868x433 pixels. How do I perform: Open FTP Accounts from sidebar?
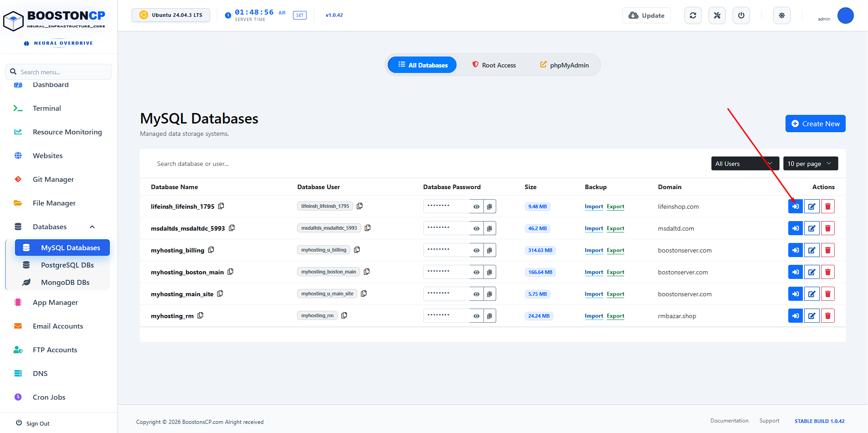point(55,350)
